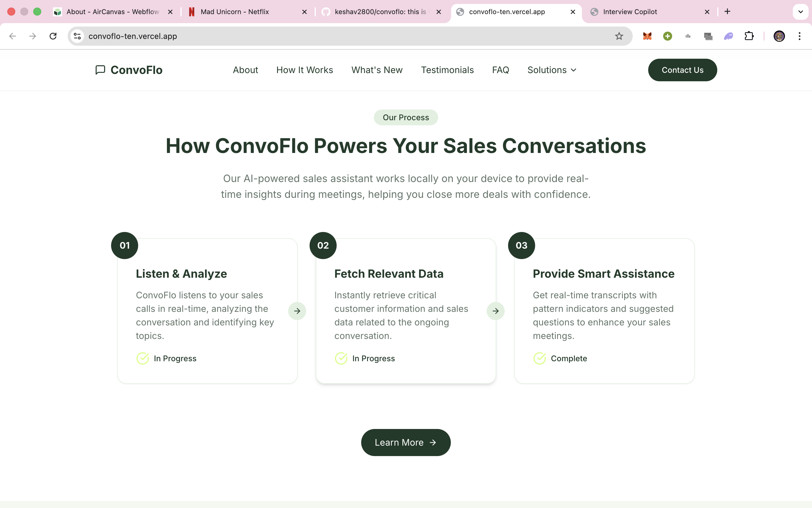Click the Provide Smart Assistance heading
Screen dimensions: 812x508
click(x=603, y=274)
